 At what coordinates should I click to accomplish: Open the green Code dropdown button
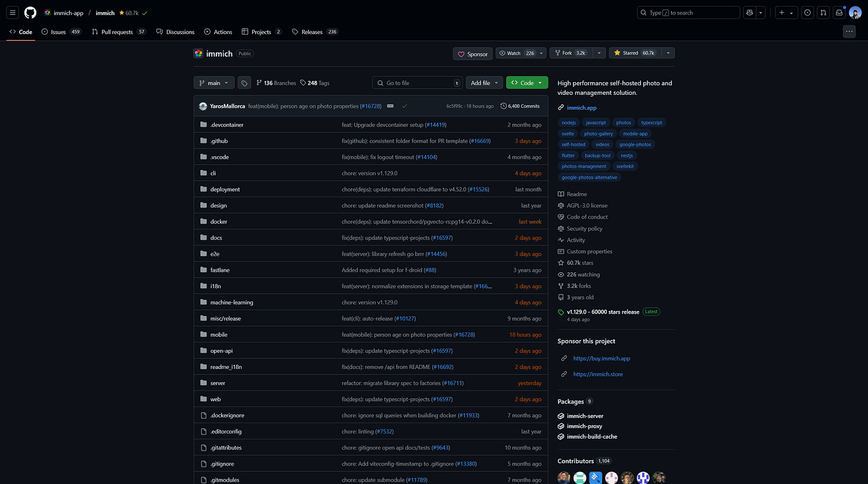(527, 83)
